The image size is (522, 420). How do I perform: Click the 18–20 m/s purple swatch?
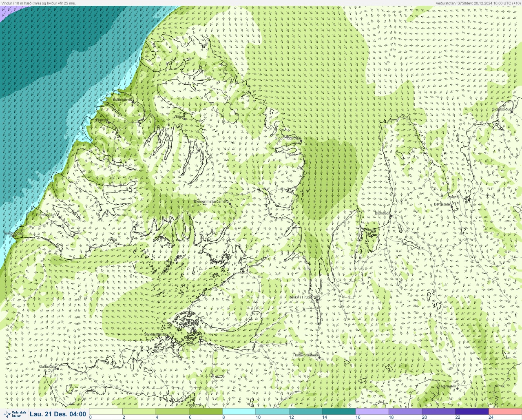[405, 411]
